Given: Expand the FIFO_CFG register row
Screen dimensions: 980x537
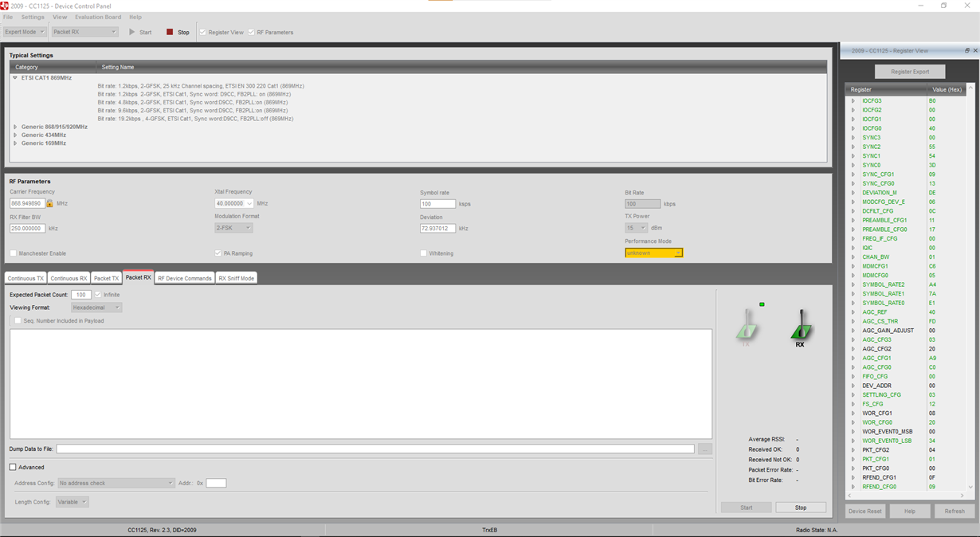Looking at the screenshot, I should (853, 377).
